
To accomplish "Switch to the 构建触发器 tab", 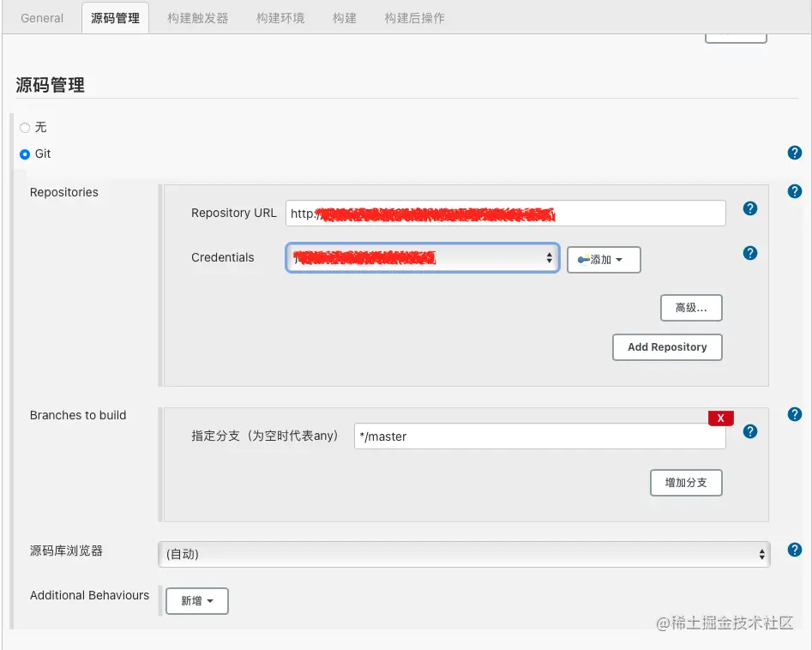I will pos(198,18).
